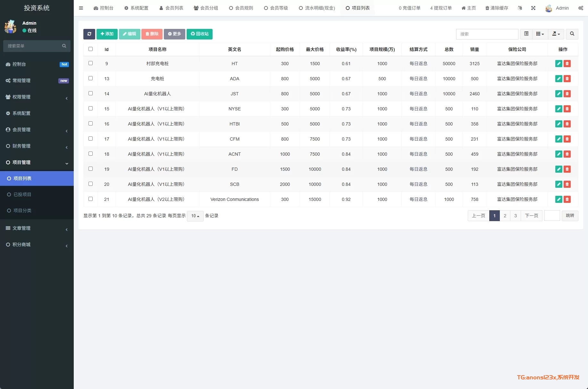Go to page 2 in pagination

pos(505,216)
